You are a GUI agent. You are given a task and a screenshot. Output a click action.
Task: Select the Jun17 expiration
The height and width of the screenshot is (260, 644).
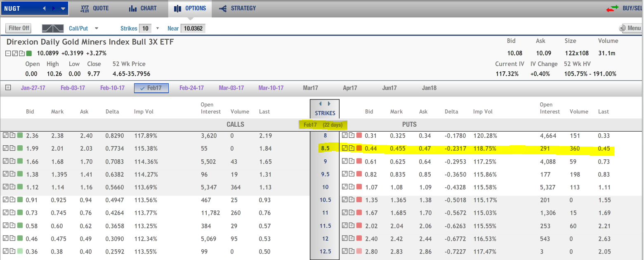pyautogui.click(x=389, y=88)
